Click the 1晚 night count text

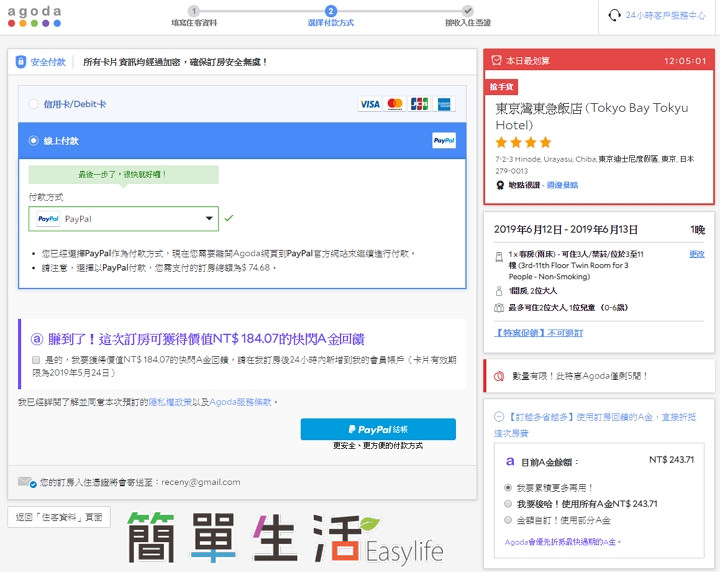pos(698,230)
